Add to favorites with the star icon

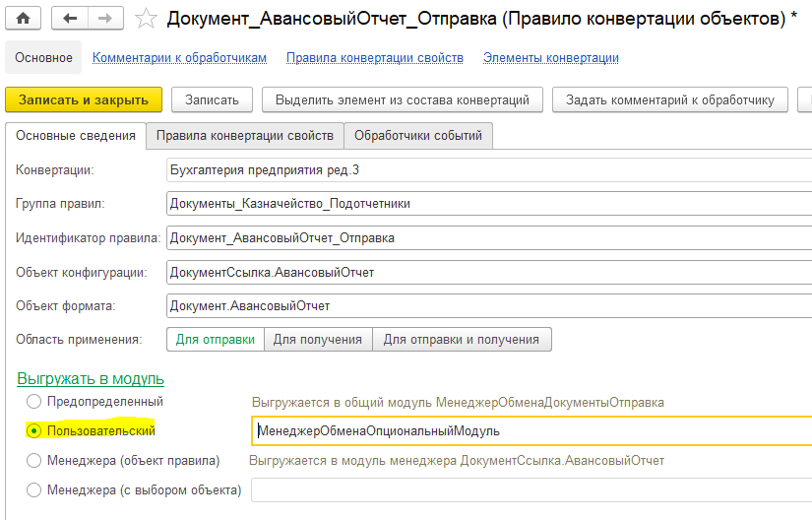pos(146,19)
